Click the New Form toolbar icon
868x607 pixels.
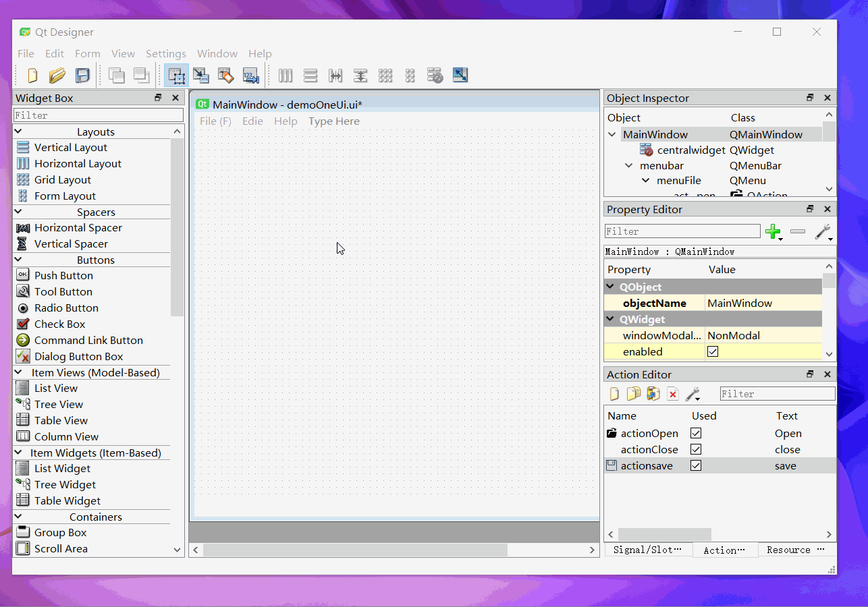[x=32, y=76]
